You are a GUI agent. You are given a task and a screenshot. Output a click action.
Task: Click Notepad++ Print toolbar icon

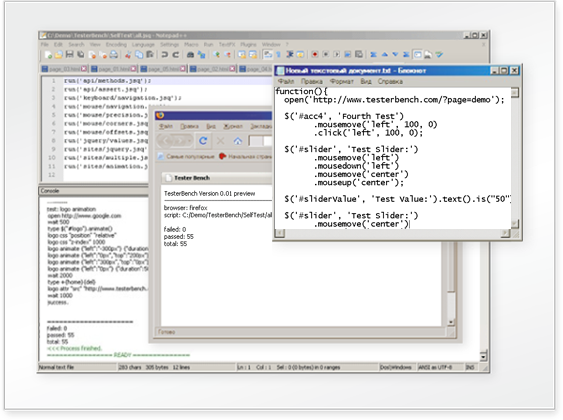[114, 55]
